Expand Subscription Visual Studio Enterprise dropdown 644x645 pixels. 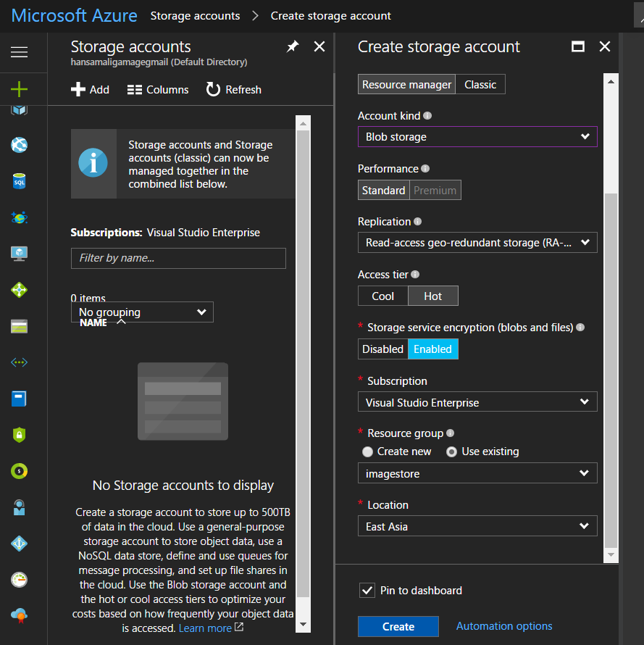(477, 402)
